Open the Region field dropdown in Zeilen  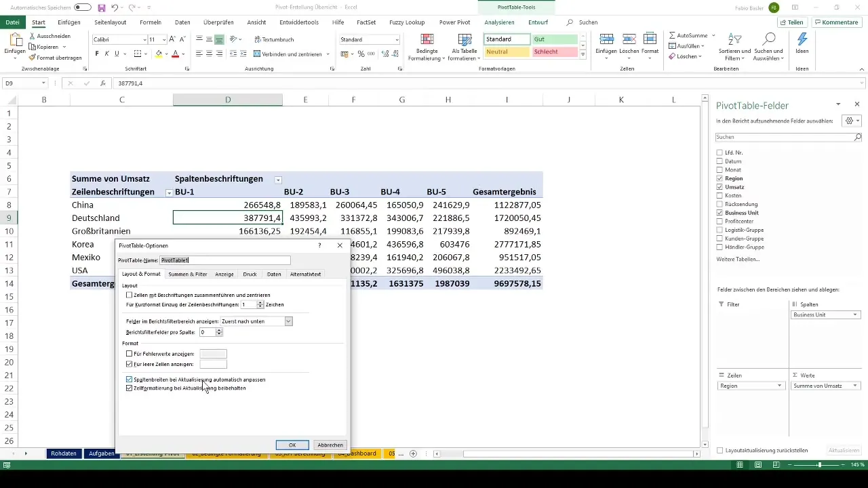[x=779, y=386]
